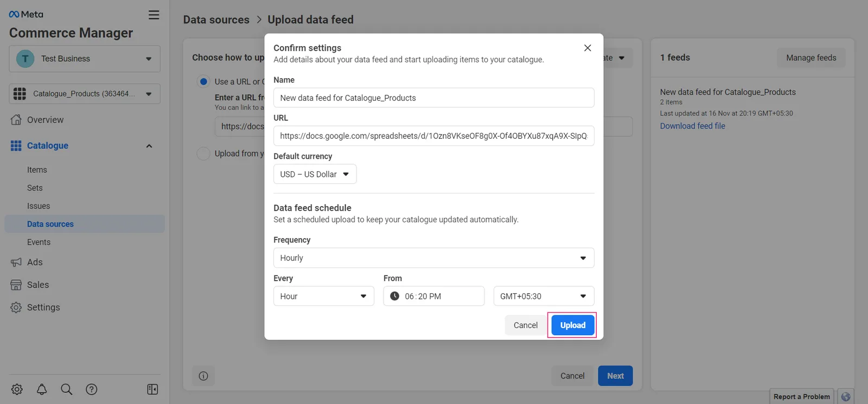Open Settings in the sidebar navigation
This screenshot has width=868, height=404.
(43, 307)
